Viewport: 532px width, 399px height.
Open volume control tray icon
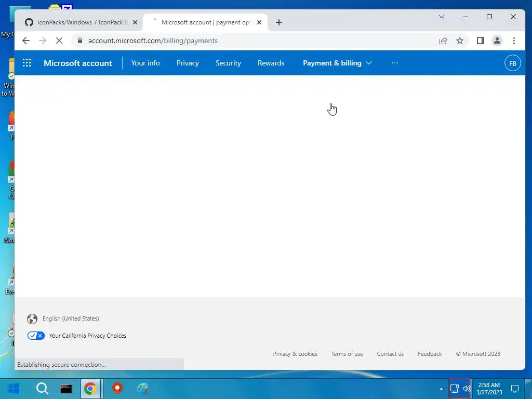pyautogui.click(x=467, y=389)
